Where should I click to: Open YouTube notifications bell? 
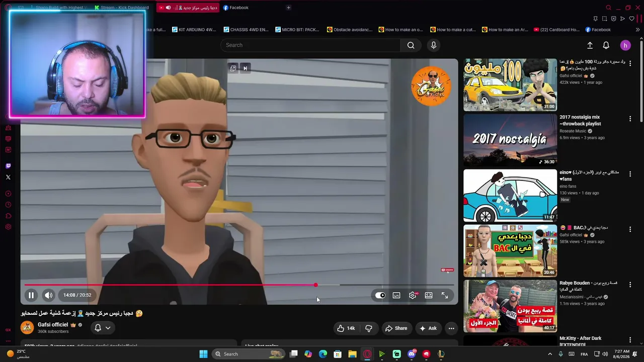(606, 45)
